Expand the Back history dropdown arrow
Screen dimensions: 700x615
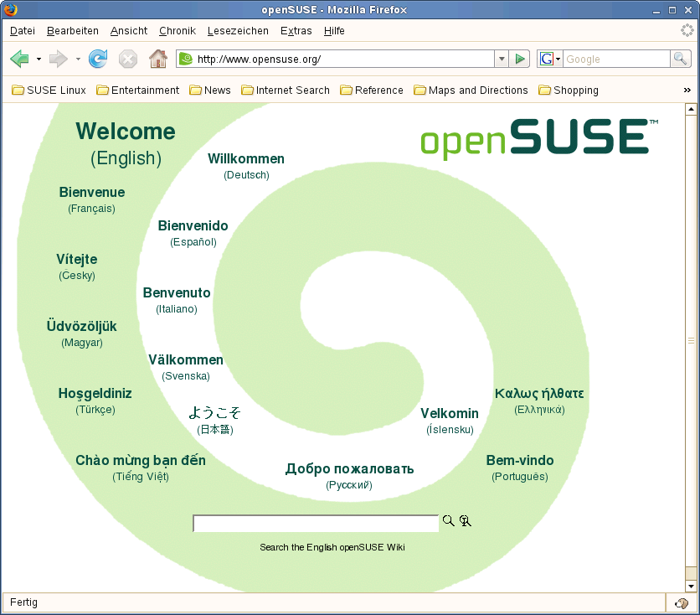pyautogui.click(x=39, y=59)
